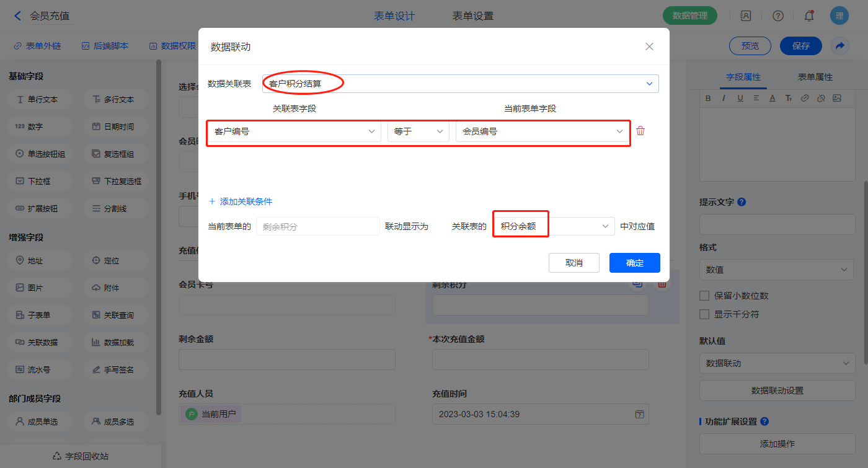Switch to the 表单属性 tab
The width and height of the screenshot is (868, 468).
pyautogui.click(x=815, y=77)
